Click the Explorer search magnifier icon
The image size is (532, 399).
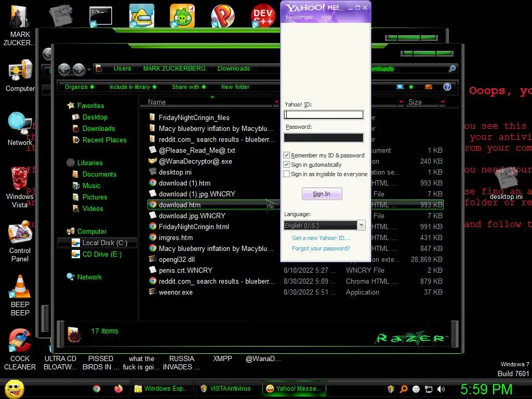452,69
